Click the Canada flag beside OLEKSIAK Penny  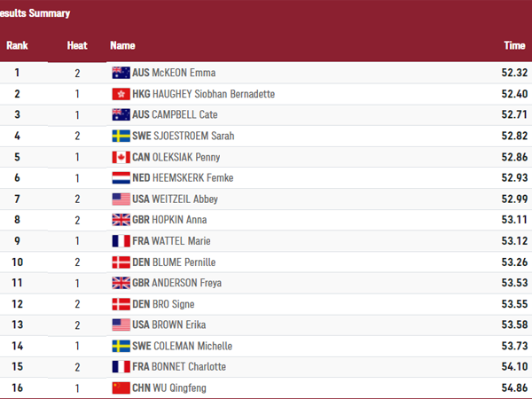coord(121,157)
